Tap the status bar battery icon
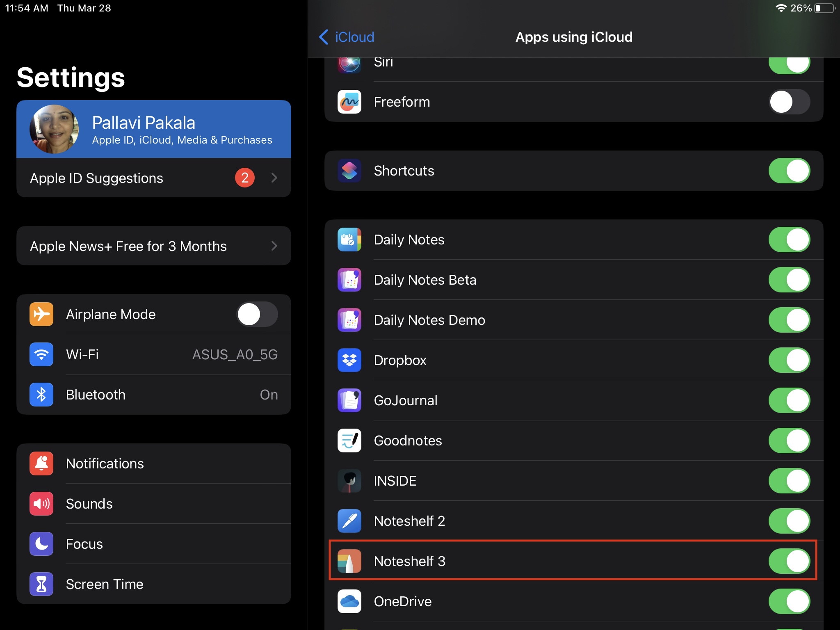Viewport: 840px width, 630px height. (825, 8)
